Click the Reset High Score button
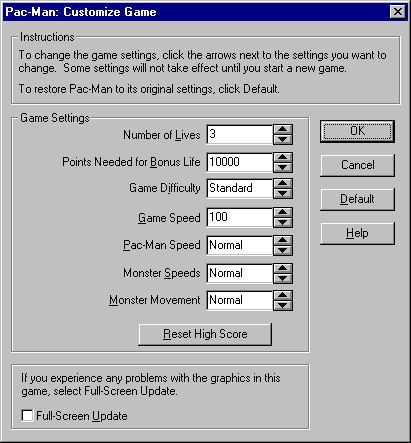The height and width of the screenshot is (443, 411). click(205, 334)
